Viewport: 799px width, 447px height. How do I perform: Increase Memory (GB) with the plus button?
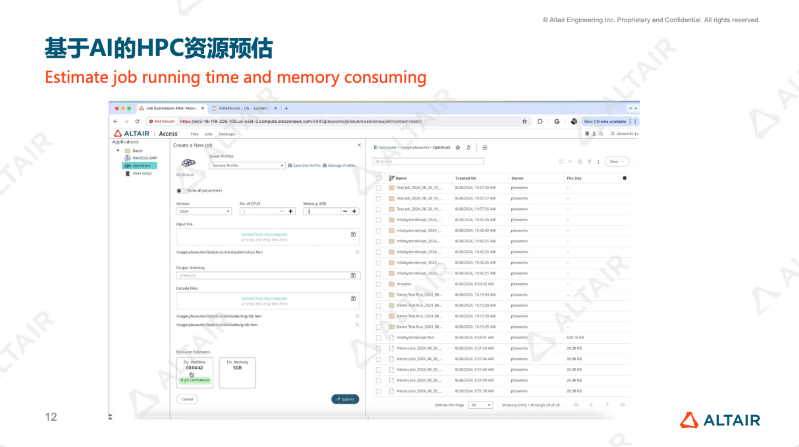pos(354,211)
